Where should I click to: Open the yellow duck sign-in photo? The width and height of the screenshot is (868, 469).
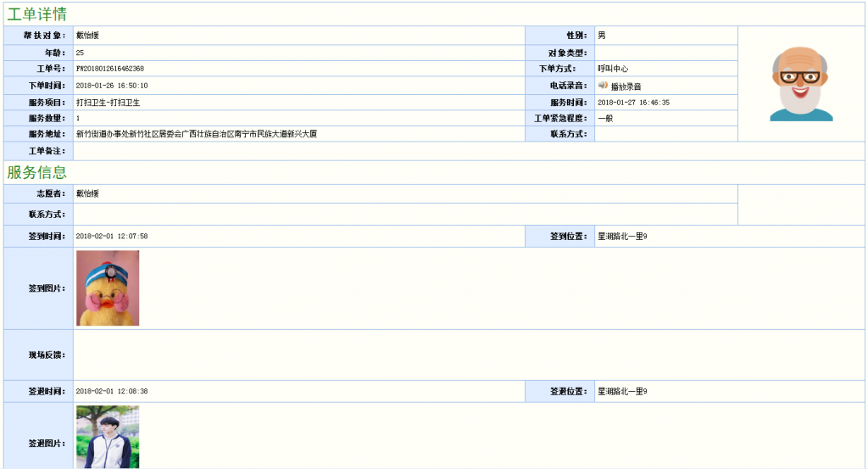[108, 288]
